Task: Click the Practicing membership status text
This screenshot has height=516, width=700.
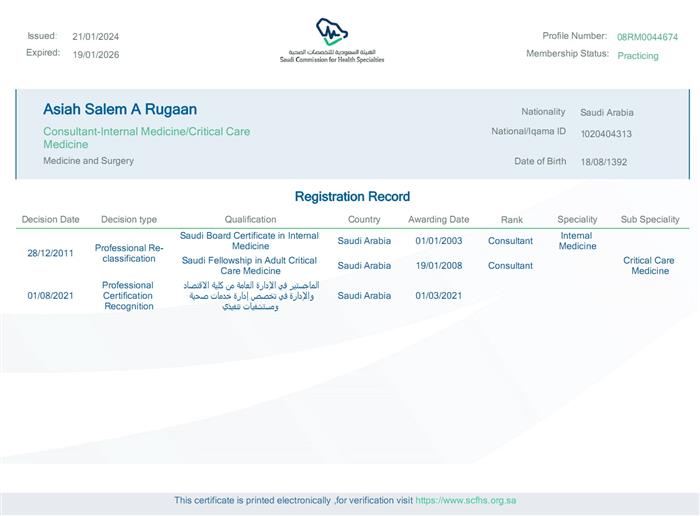Action: [x=638, y=56]
